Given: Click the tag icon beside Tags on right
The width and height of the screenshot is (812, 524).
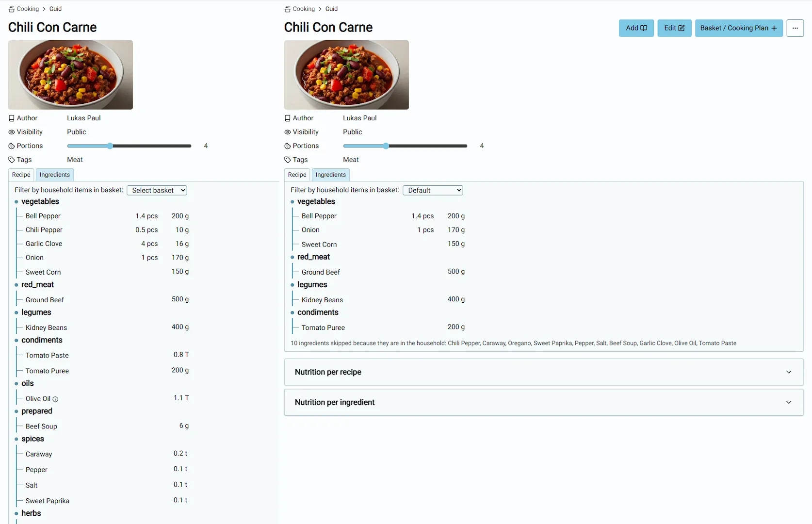Looking at the screenshot, I should (x=288, y=160).
